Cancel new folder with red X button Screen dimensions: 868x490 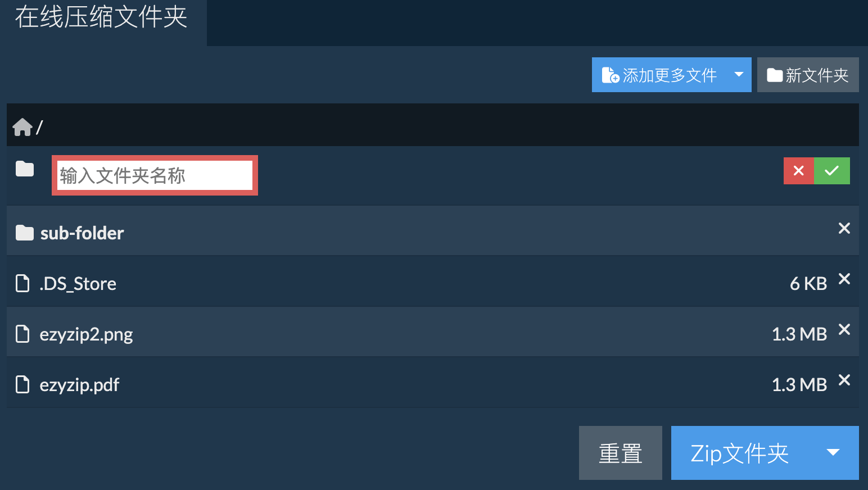click(x=799, y=171)
